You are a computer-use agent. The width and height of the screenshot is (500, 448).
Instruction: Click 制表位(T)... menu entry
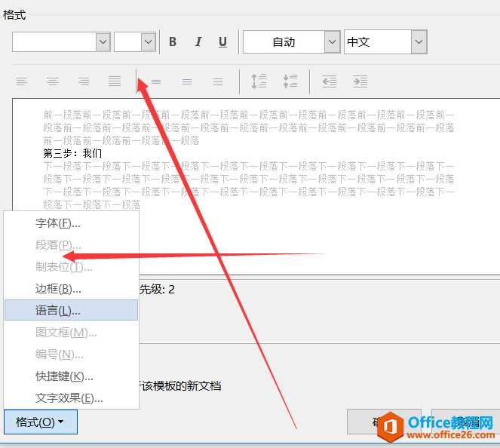tap(71, 267)
